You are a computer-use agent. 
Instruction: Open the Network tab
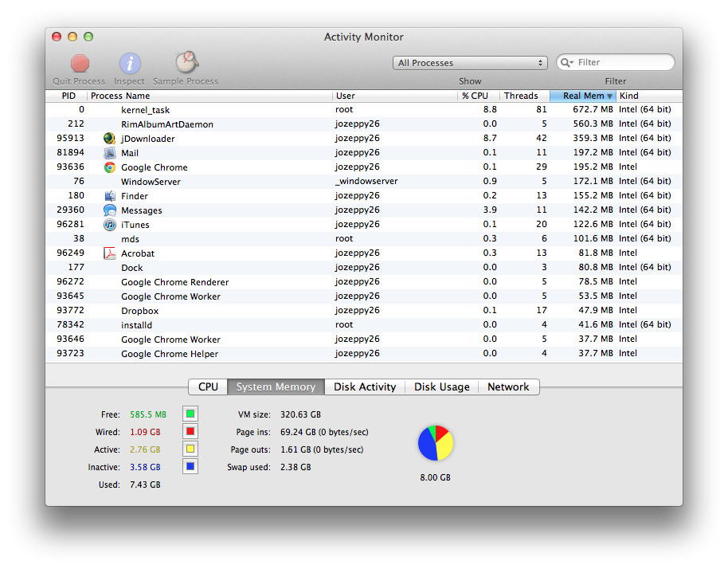(x=508, y=387)
